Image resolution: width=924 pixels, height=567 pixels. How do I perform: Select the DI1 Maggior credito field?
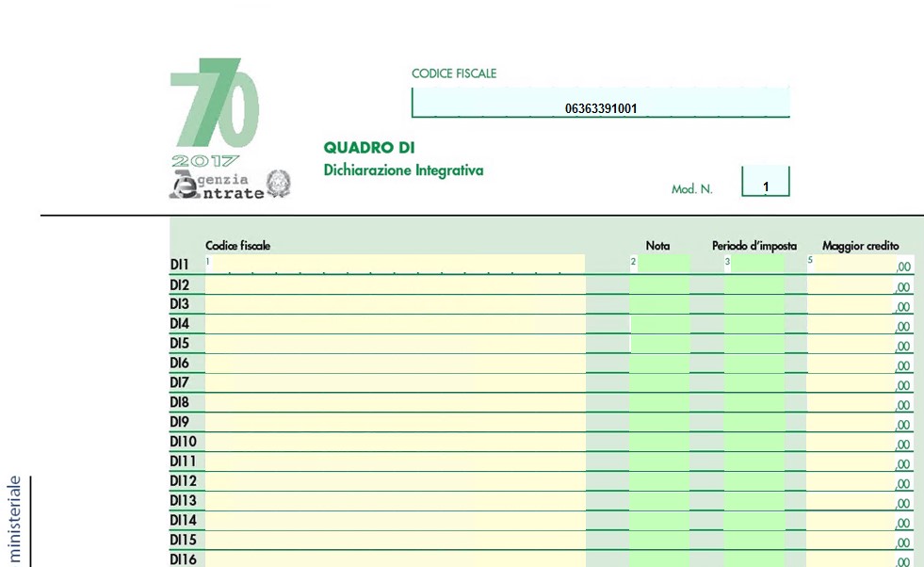coord(860,264)
